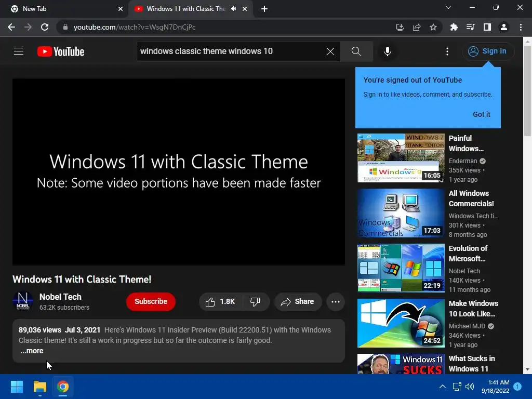Image resolution: width=532 pixels, height=399 pixels.
Task: Clear the YouTube search query
Action: (330, 51)
